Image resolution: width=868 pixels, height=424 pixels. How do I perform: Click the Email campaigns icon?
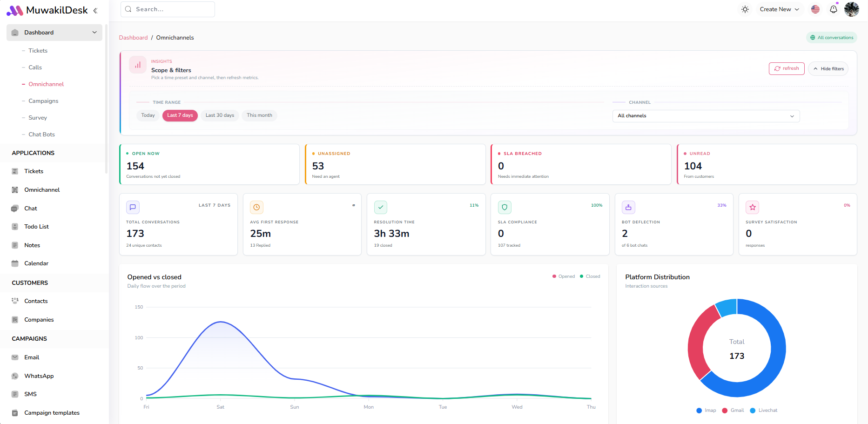point(15,357)
